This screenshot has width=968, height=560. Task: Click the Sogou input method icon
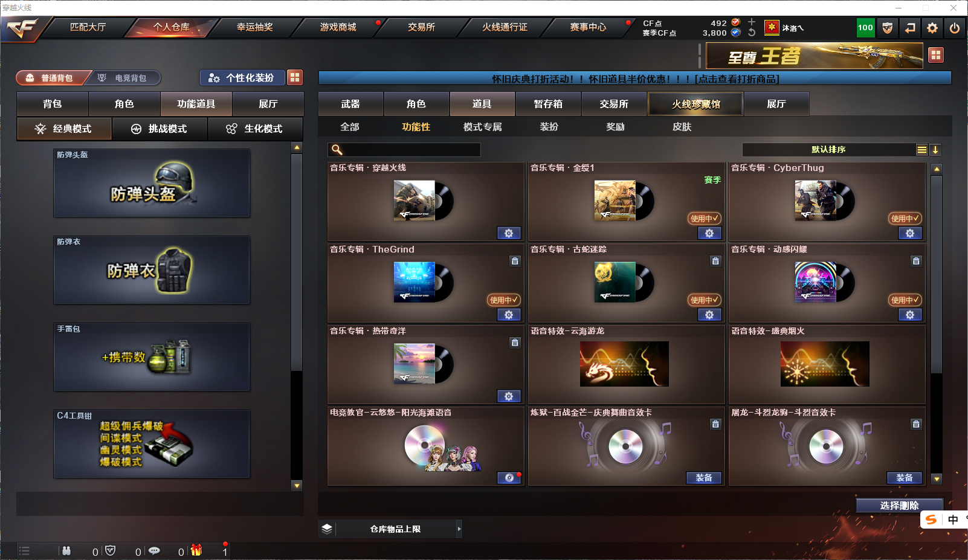[x=931, y=520]
